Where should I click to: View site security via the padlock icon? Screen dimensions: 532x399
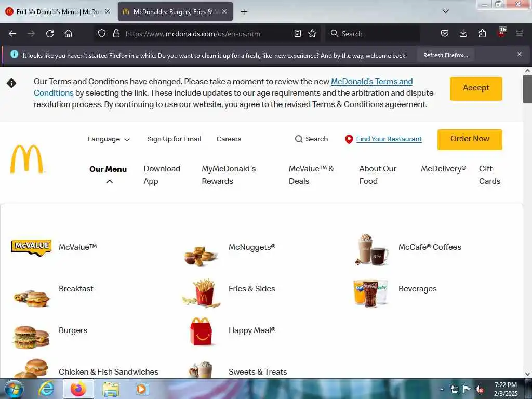click(x=116, y=34)
